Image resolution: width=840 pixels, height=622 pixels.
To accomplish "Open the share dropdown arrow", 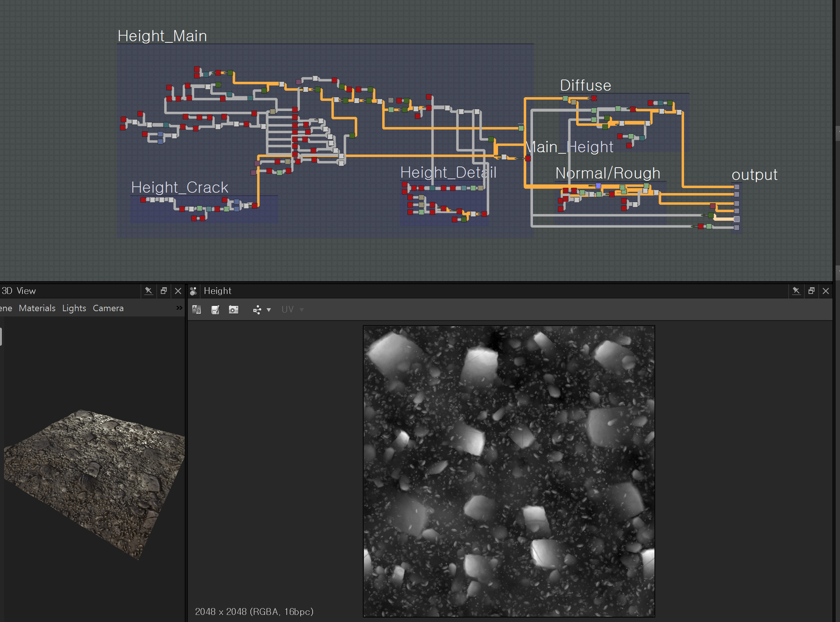I will [269, 310].
